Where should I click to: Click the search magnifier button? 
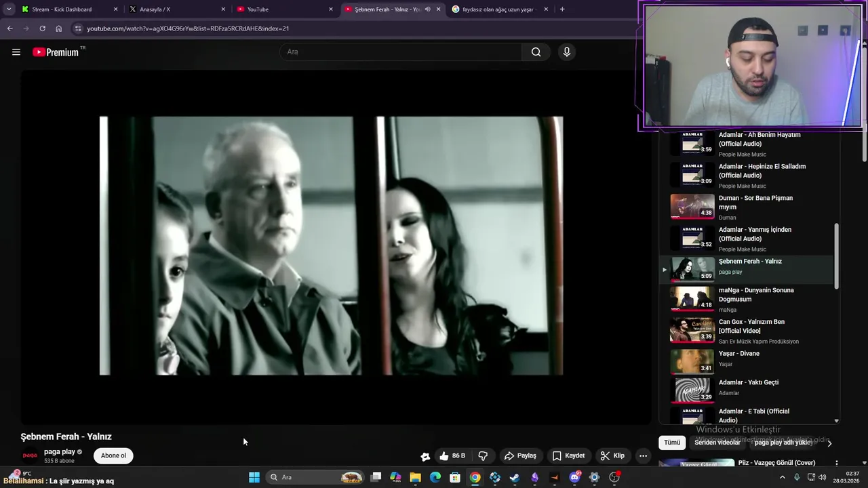point(536,52)
